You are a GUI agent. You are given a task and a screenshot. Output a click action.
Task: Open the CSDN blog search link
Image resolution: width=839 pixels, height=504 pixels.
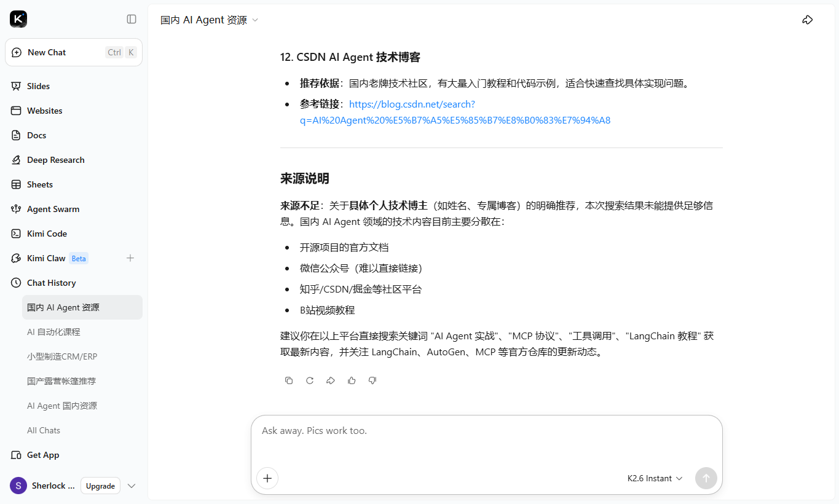[455, 112]
